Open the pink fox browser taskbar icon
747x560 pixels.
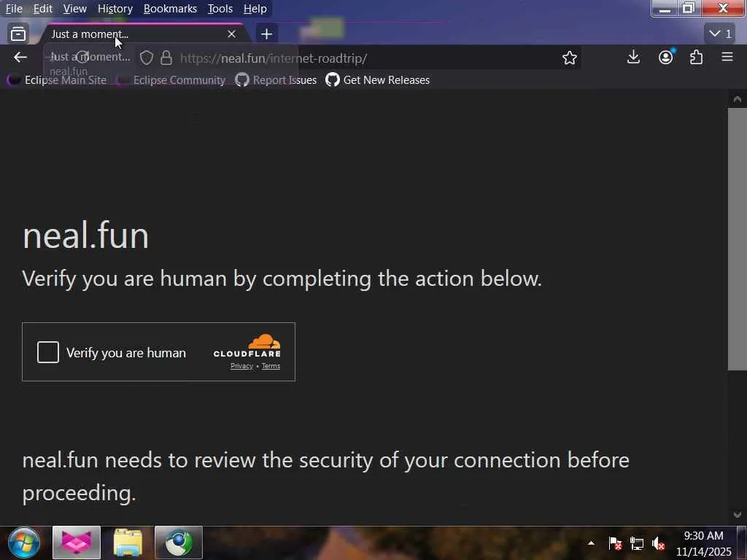(x=76, y=542)
